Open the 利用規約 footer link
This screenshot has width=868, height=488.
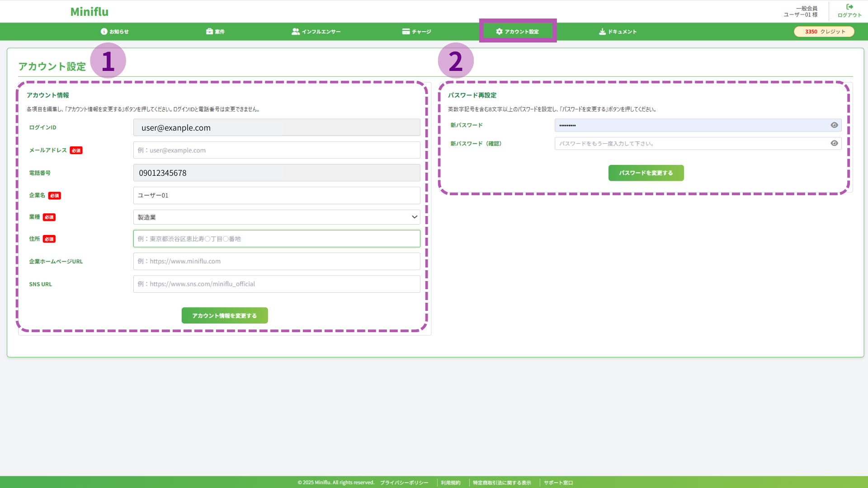(450, 483)
